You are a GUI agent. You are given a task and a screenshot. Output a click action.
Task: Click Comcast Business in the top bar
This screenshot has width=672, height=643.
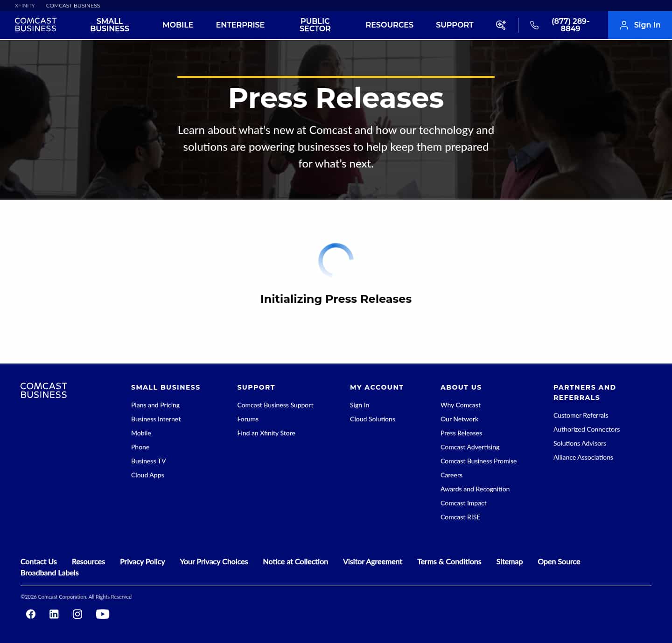(73, 6)
